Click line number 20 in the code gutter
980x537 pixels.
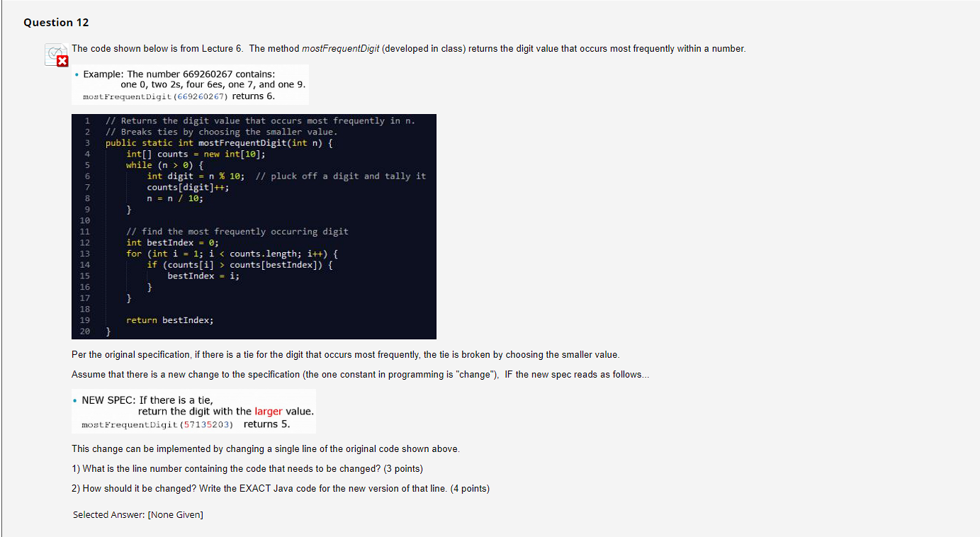[x=85, y=332]
